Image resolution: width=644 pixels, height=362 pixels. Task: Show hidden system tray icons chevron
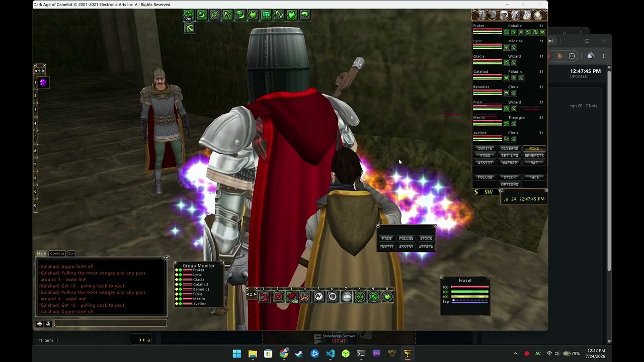515,353
